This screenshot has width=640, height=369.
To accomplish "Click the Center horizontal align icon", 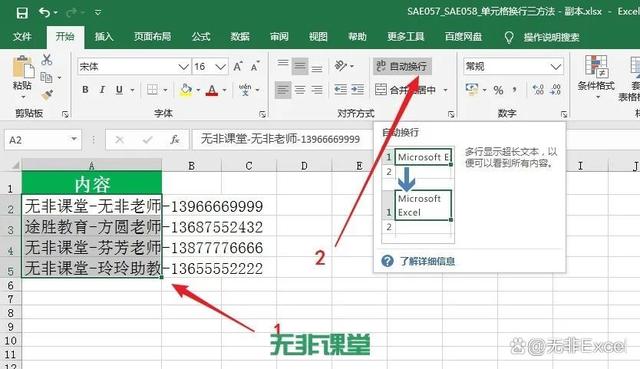I will coord(300,90).
